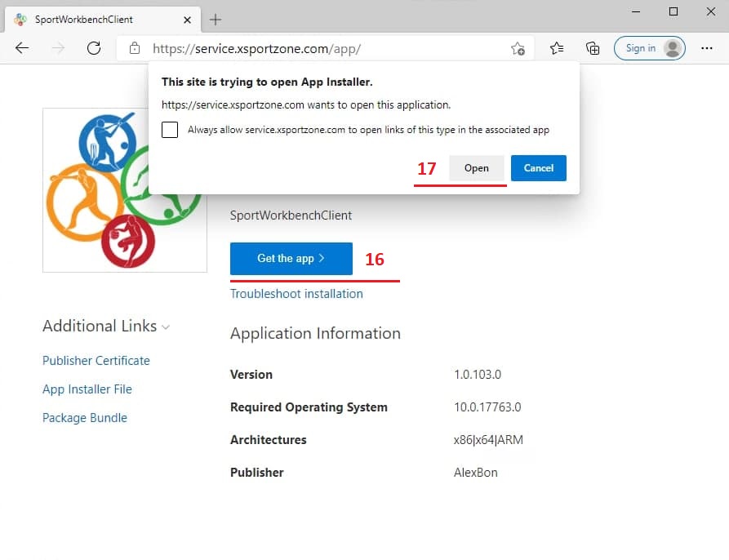Open browser Settings and more menu
The image size is (729, 560).
coord(707,48)
